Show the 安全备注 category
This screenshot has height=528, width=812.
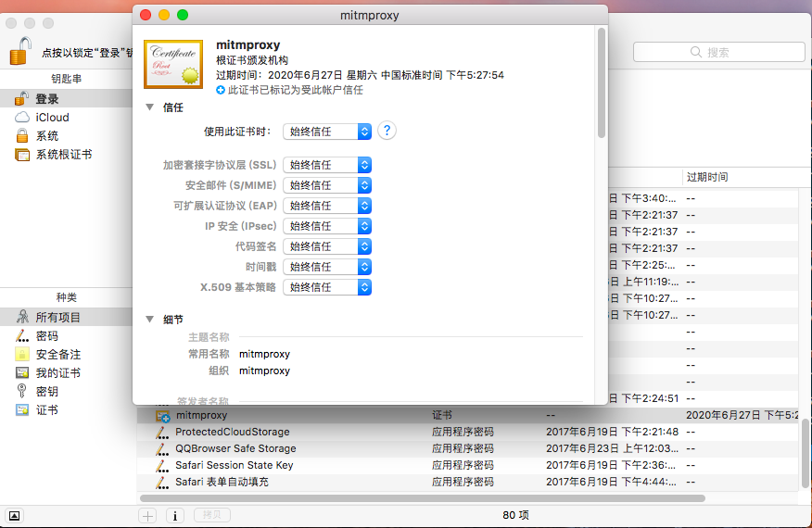[67, 355]
